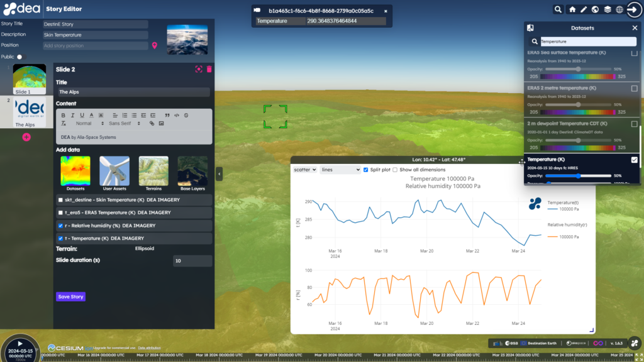This screenshot has height=362, width=644.
Task: Click the pencil edit icon in top toolbar
Action: click(584, 9)
